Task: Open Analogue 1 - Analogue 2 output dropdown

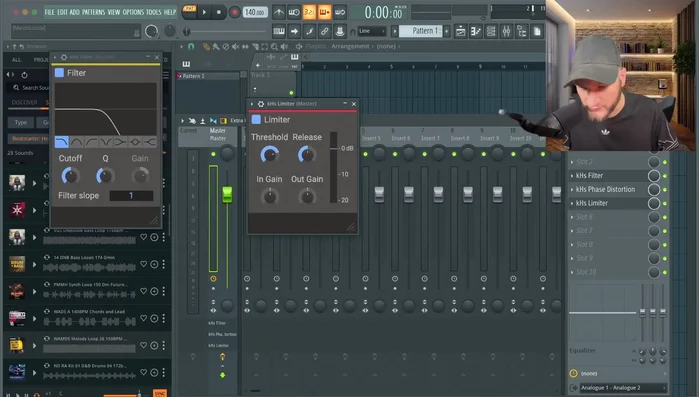Action: pos(623,388)
